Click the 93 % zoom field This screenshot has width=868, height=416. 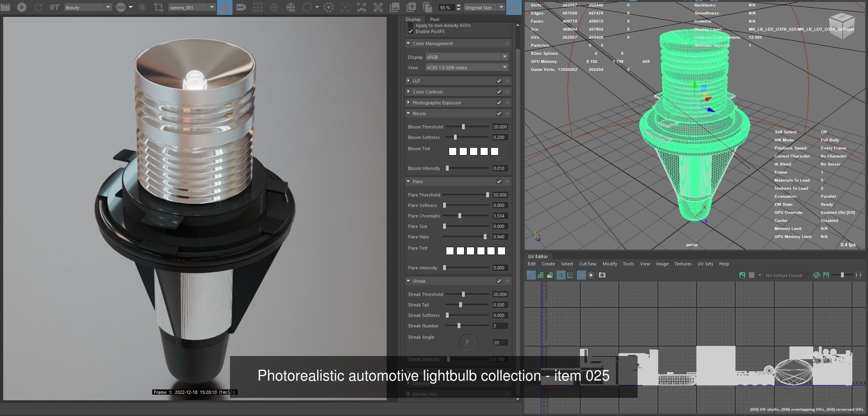[x=446, y=7]
